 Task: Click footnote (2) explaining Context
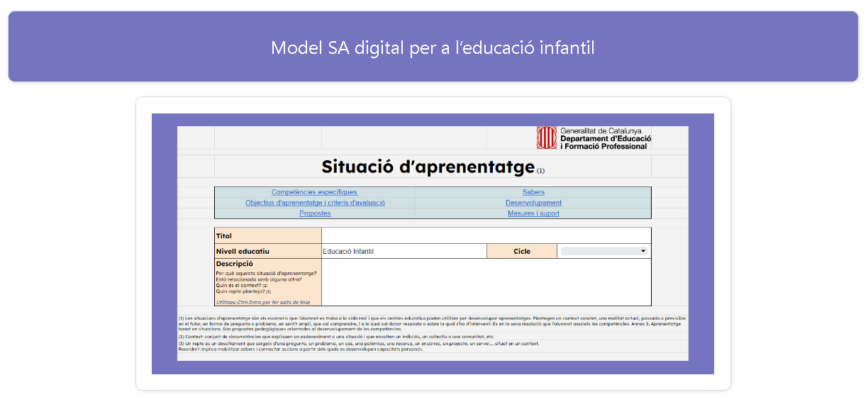point(335,337)
